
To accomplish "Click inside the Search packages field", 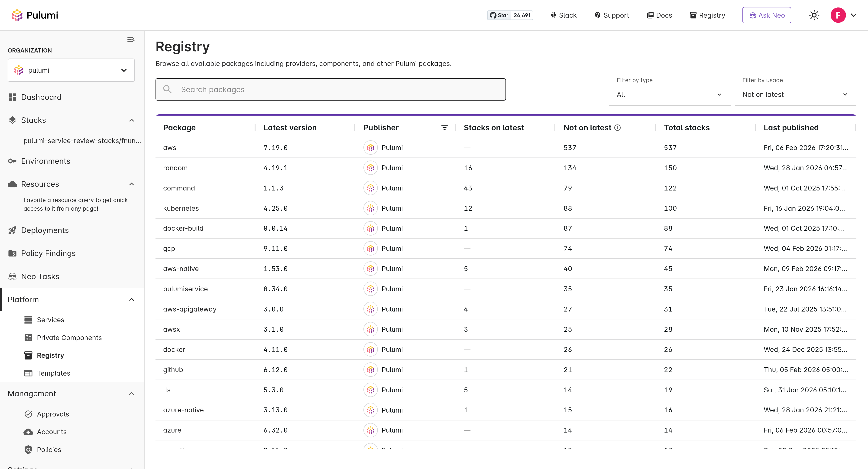I will [330, 89].
